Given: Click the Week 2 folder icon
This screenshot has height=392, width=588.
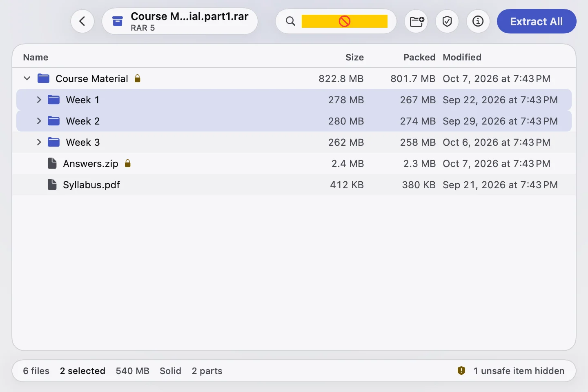Looking at the screenshot, I should click(53, 121).
